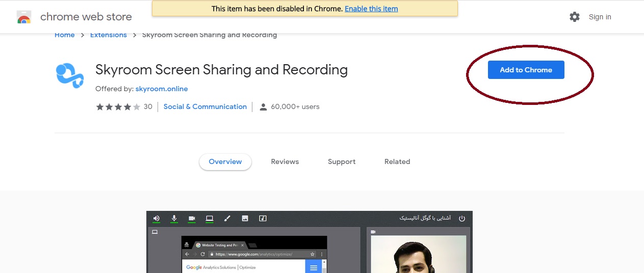644x273 pixels.
Task: Click the reload icon in previewed browser
Action: [x=202, y=254]
